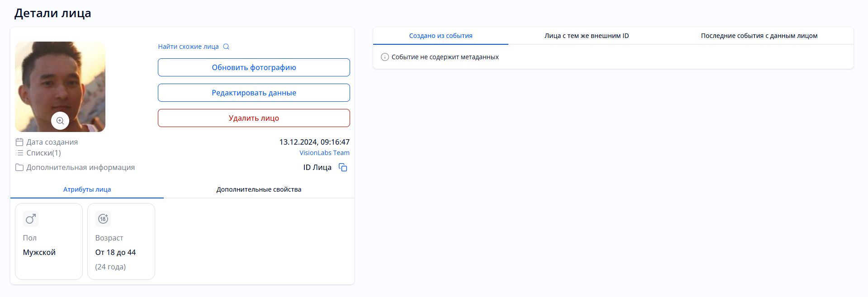Click the Списки(1) label
Viewport: 868px width, 297px height.
43,153
